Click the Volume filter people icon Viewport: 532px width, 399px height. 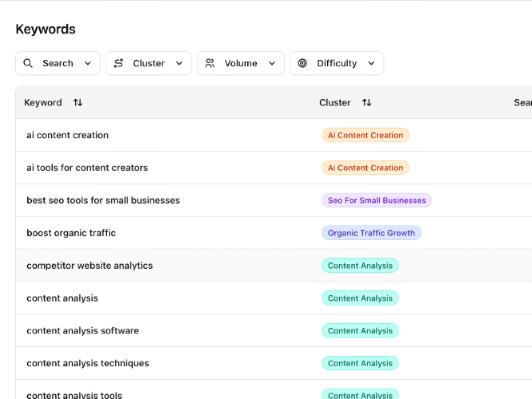click(x=211, y=63)
